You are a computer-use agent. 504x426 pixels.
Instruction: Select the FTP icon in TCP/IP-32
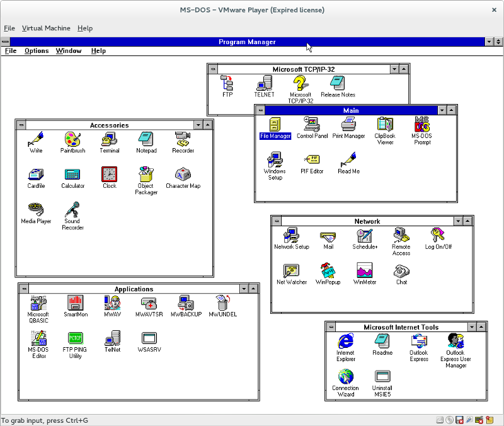(227, 83)
